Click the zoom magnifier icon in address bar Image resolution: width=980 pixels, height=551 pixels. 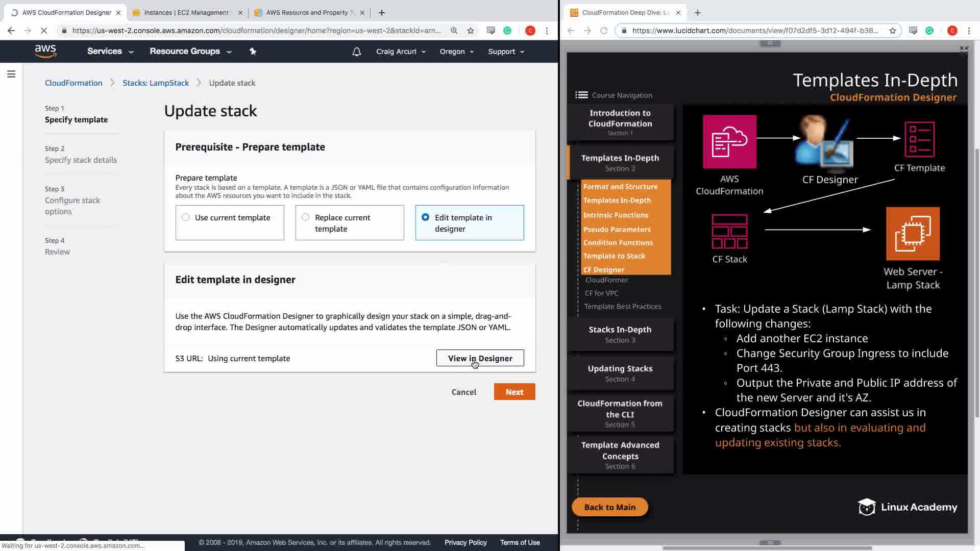coord(454,31)
